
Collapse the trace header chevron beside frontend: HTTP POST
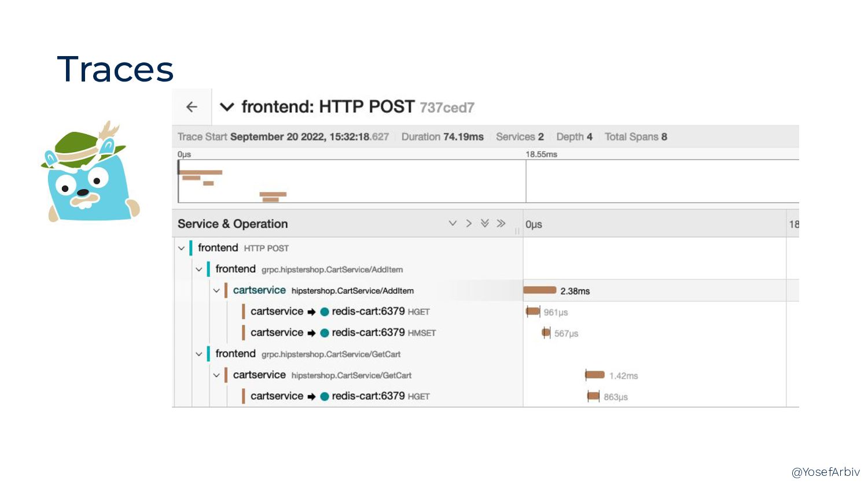pos(227,107)
